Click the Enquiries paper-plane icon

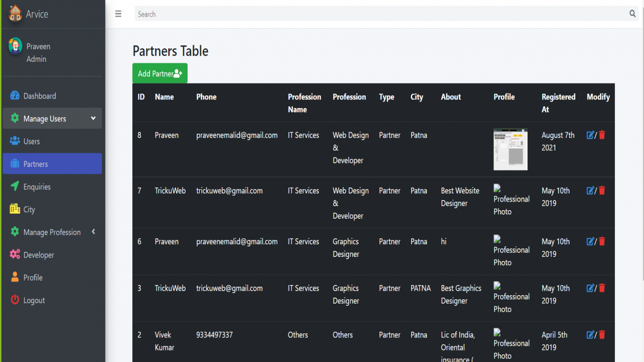click(x=15, y=186)
